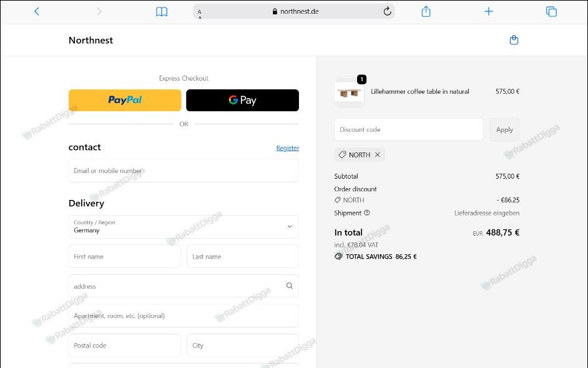This screenshot has height=368, width=588.
Task: Focus the Discount code field
Action: pos(408,129)
